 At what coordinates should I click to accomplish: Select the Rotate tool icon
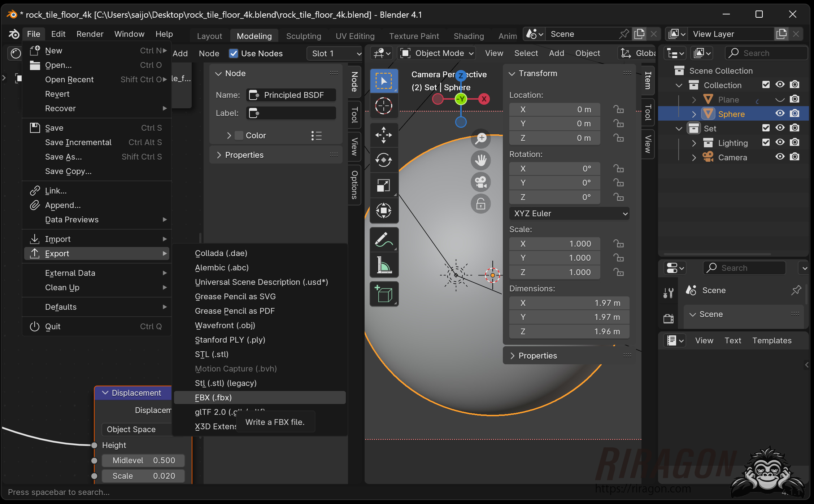[x=383, y=160]
